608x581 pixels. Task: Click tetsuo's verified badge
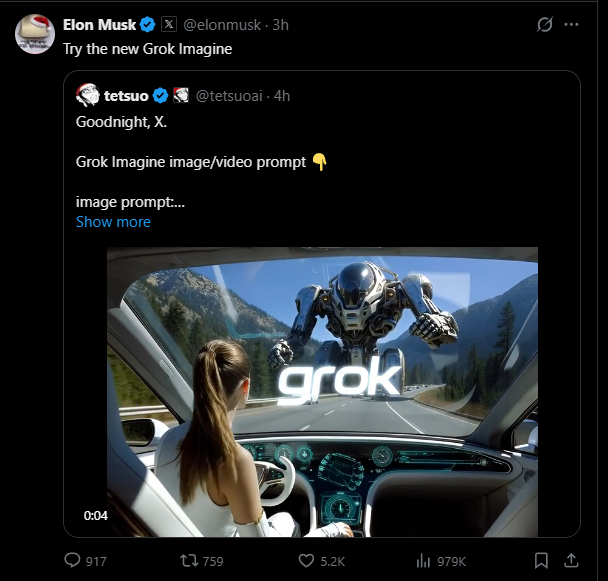coord(160,96)
